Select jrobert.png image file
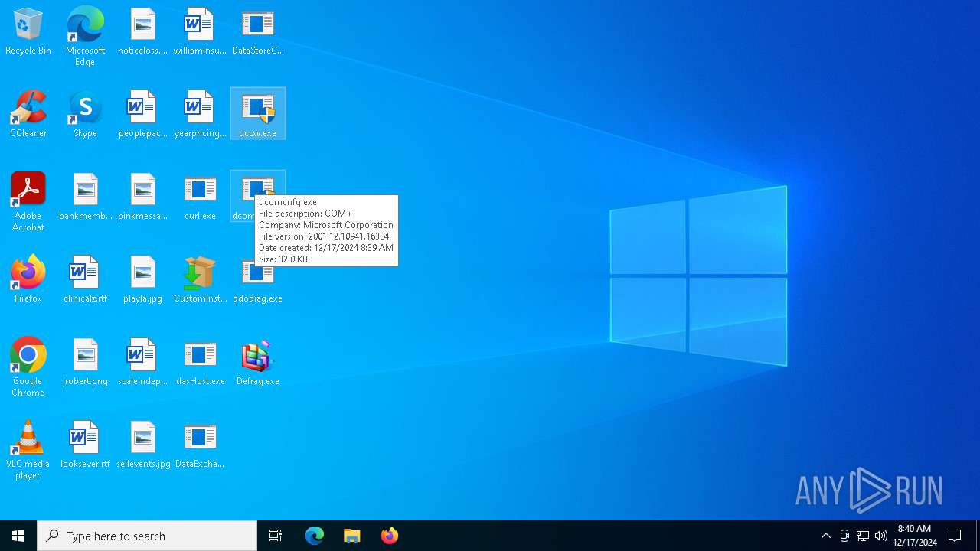The image size is (980, 551). [85, 363]
